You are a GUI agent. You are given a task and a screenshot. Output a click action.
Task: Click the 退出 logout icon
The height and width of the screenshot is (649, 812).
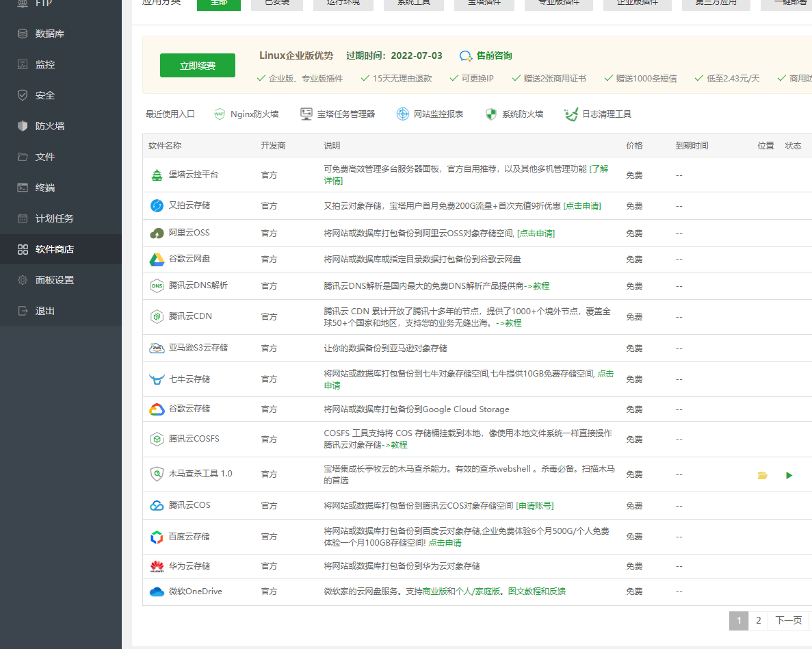23,311
